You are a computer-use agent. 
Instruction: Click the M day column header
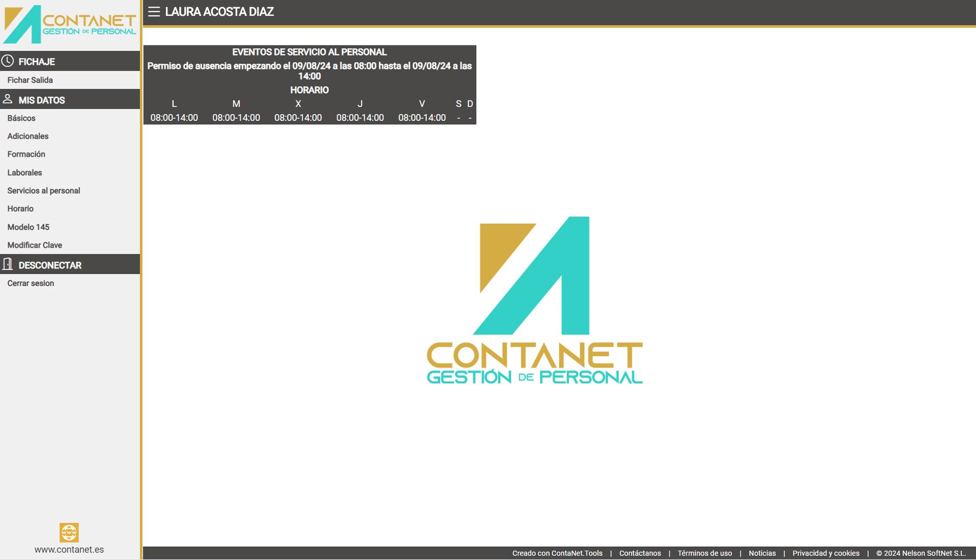point(236,104)
